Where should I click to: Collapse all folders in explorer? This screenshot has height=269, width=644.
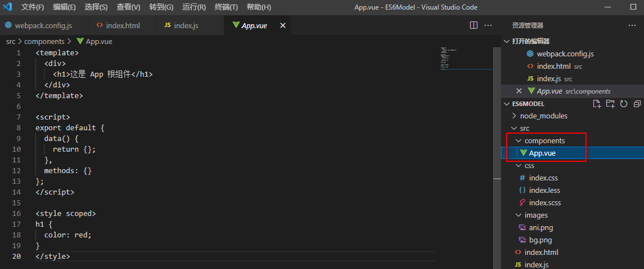(637, 104)
